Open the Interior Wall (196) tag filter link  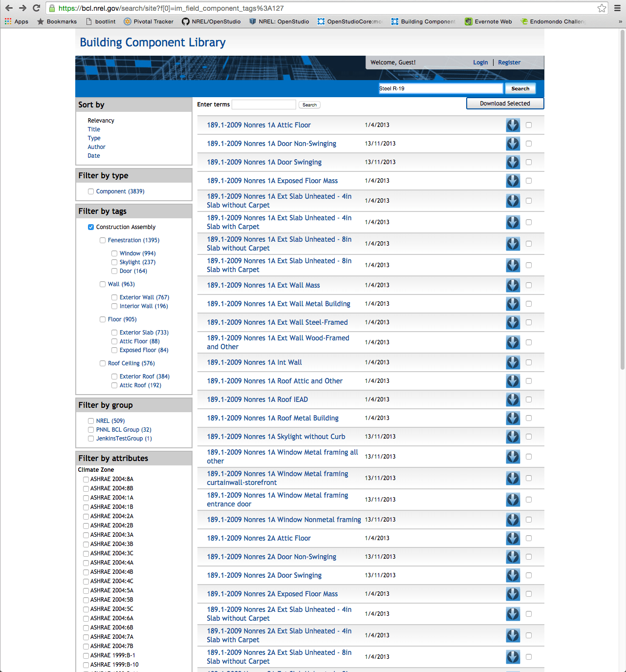click(x=144, y=306)
